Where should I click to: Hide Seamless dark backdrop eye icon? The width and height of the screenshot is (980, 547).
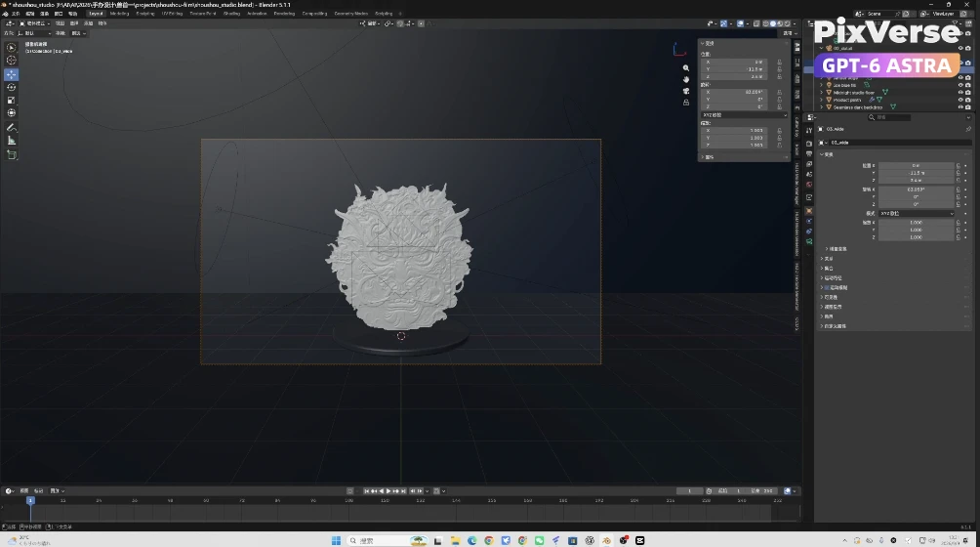(960, 107)
